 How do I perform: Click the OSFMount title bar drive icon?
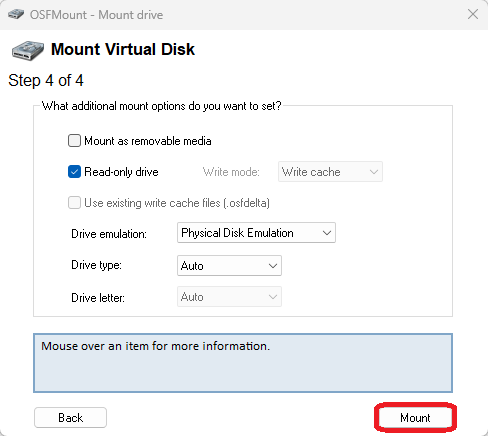coord(16,14)
